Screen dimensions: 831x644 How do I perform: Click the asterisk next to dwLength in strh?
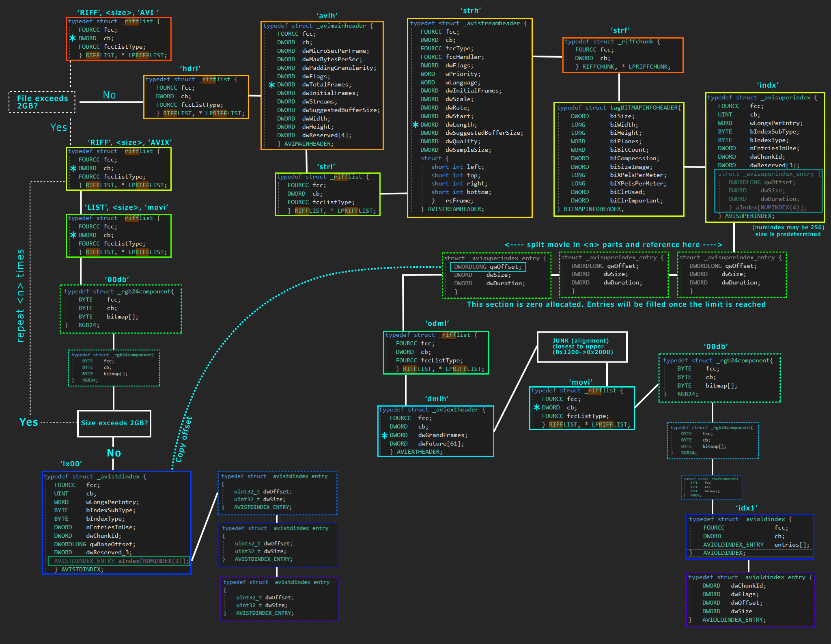tap(415, 125)
